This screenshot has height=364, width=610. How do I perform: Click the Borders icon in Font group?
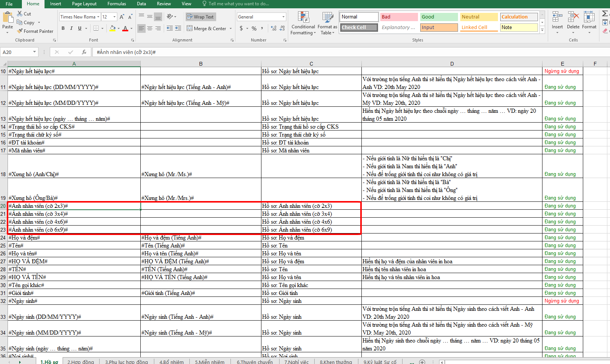tap(96, 28)
